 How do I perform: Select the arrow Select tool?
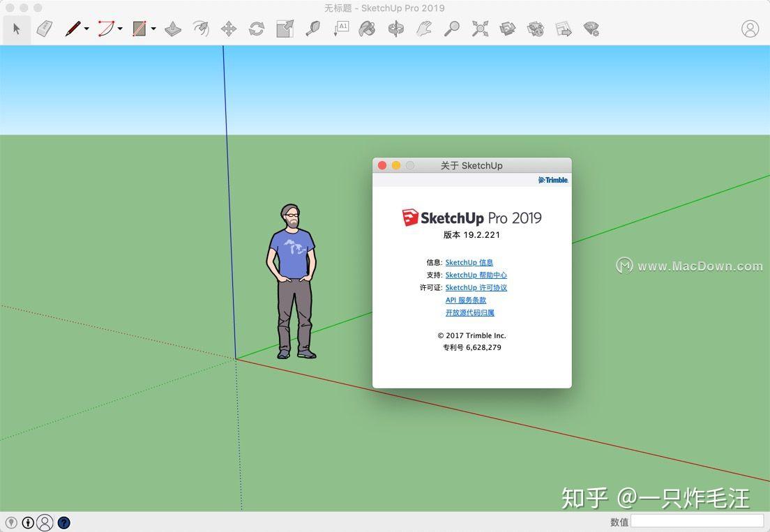click(17, 29)
